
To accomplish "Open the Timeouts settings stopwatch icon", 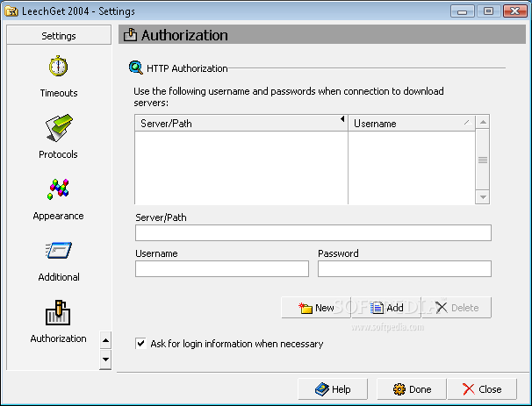I will pyautogui.click(x=58, y=66).
